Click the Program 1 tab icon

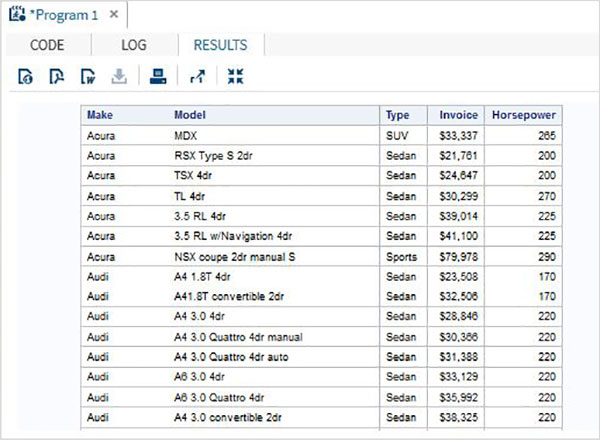click(17, 15)
